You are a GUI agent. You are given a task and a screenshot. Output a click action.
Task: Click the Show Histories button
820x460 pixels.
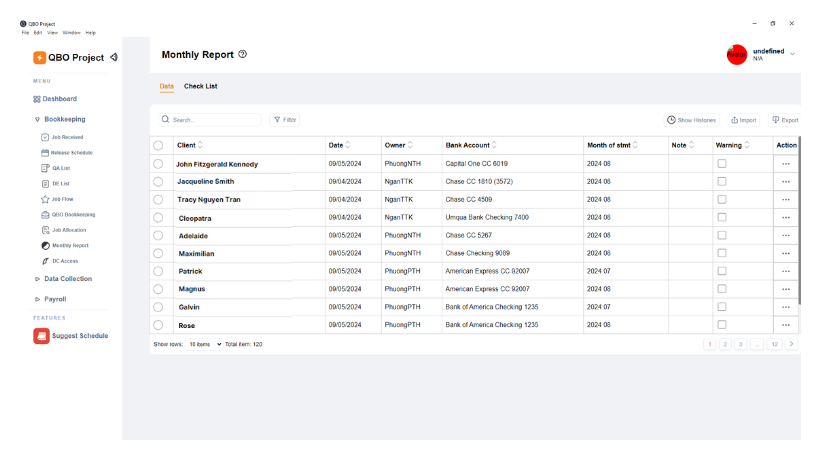click(692, 120)
